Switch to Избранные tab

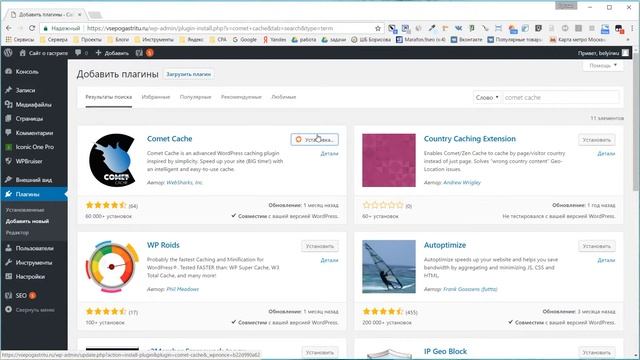[156, 97]
